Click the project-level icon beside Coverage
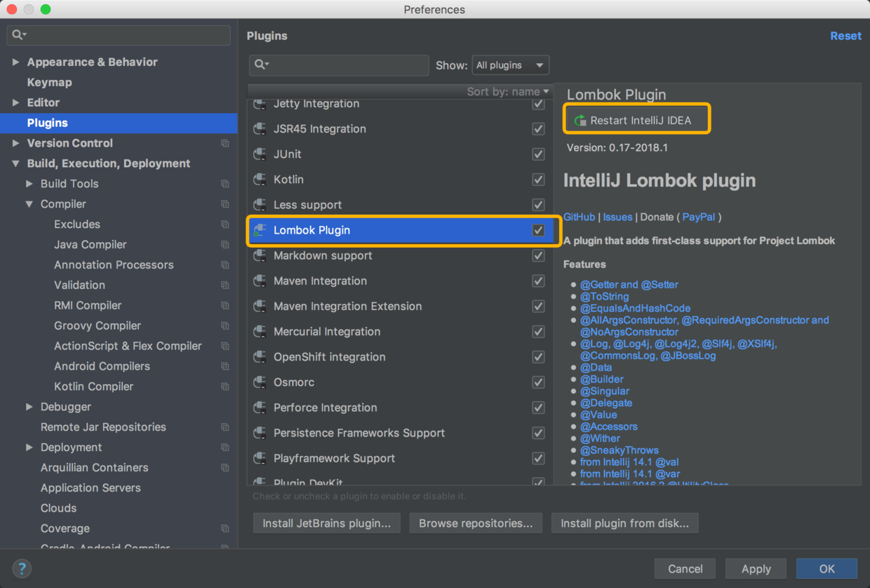Screen dimensions: 870x588 (225, 528)
